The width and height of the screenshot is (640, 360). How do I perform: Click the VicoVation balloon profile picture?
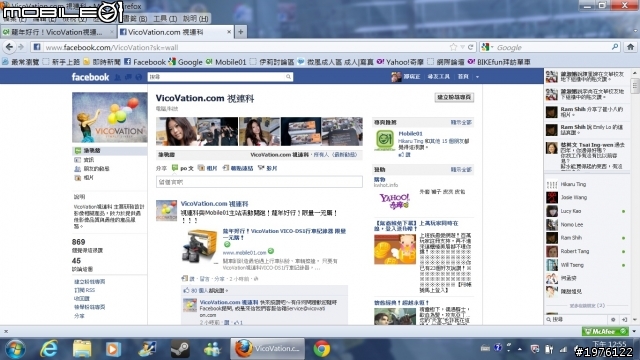[x=110, y=117]
